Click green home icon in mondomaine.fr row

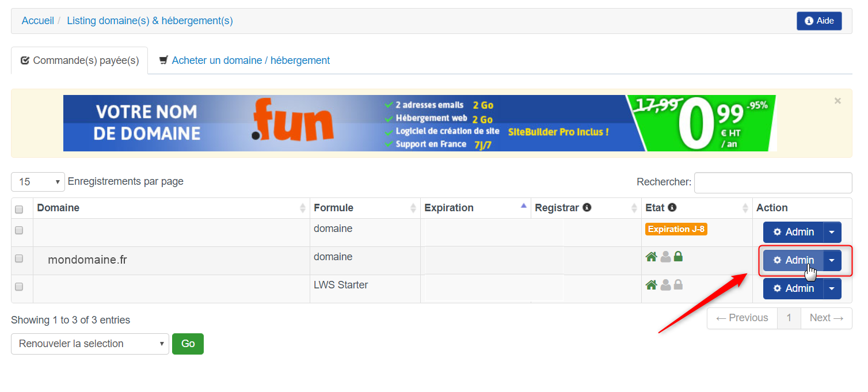coord(652,257)
